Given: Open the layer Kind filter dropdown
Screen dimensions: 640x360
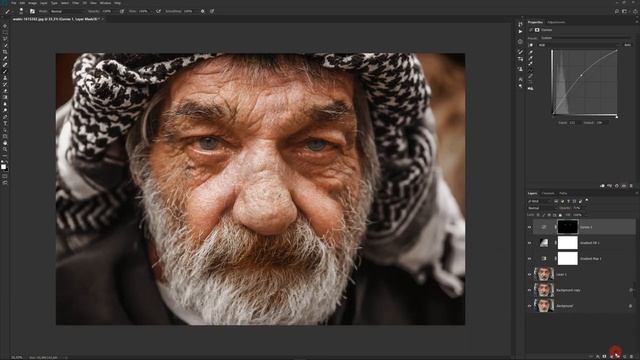Looking at the screenshot, I should point(540,201).
